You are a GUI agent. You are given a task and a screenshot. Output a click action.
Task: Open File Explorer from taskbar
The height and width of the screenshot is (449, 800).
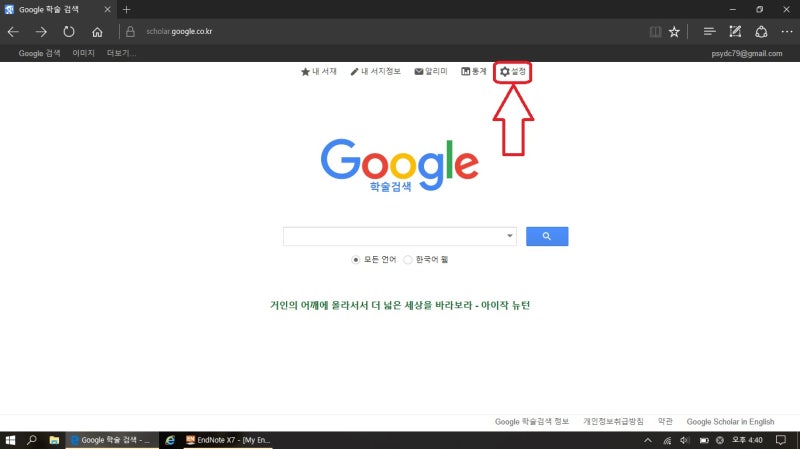click(x=54, y=440)
